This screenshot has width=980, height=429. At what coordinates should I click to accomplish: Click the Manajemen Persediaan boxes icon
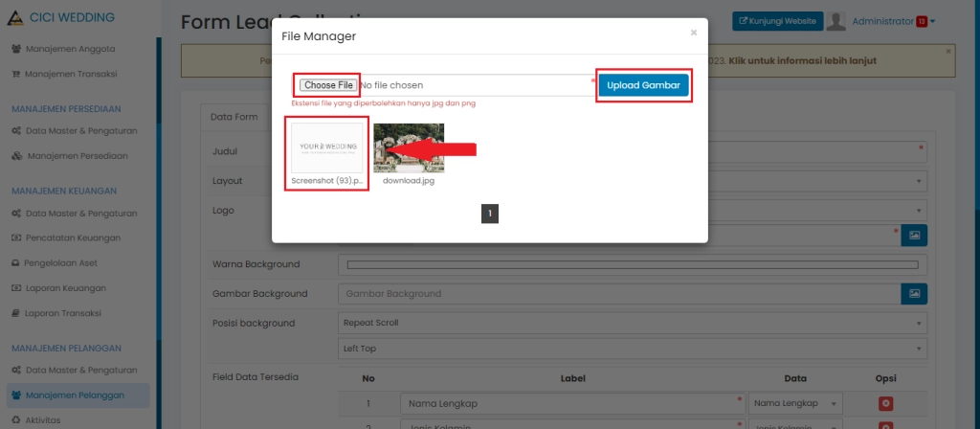16,155
